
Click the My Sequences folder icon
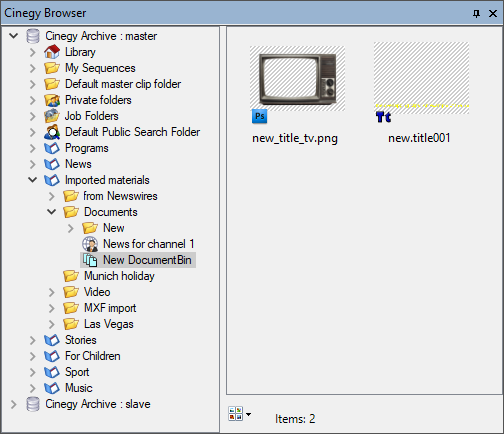coord(52,68)
